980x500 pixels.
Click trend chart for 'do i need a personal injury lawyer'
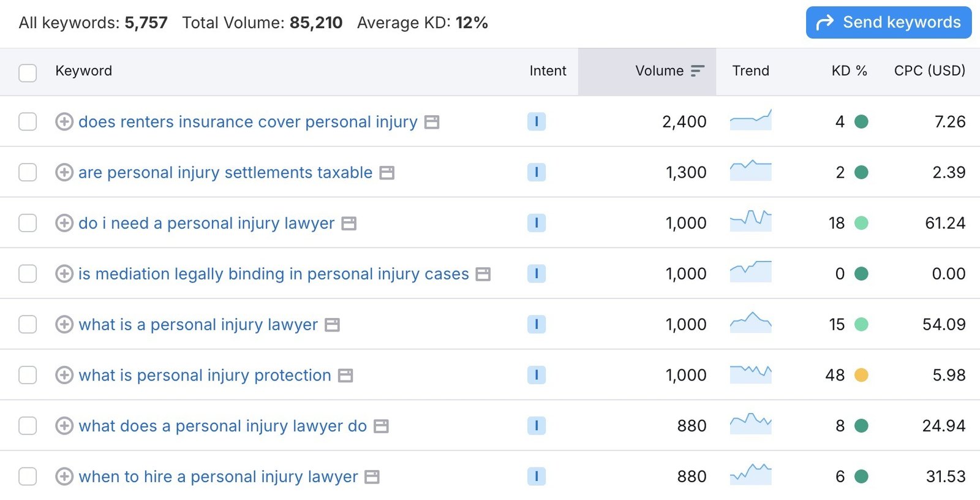point(751,221)
